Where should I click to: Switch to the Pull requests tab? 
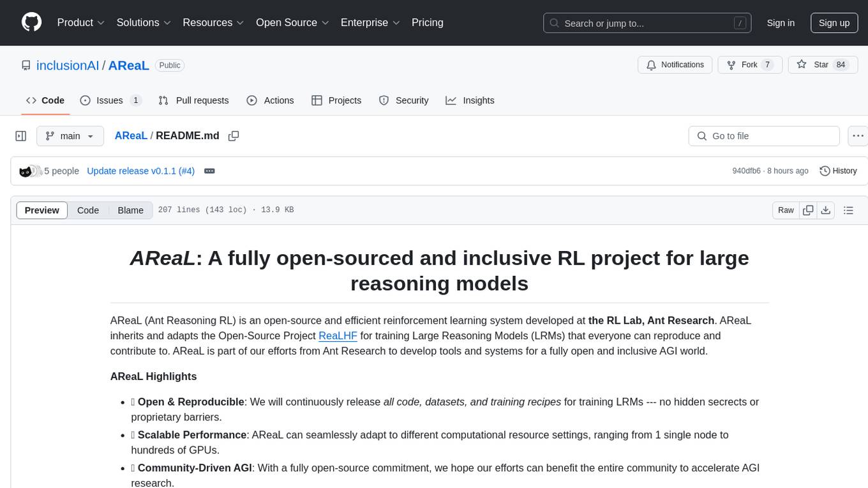[x=193, y=100]
